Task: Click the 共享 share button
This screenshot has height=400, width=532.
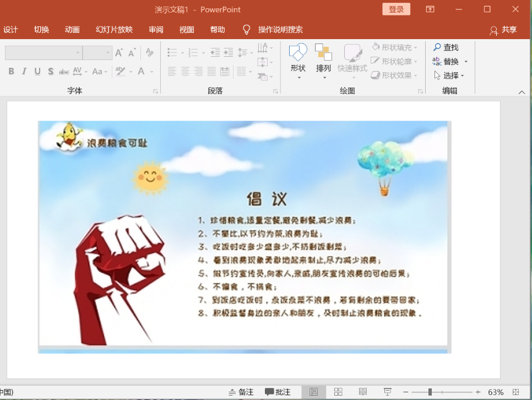Action: click(x=503, y=30)
